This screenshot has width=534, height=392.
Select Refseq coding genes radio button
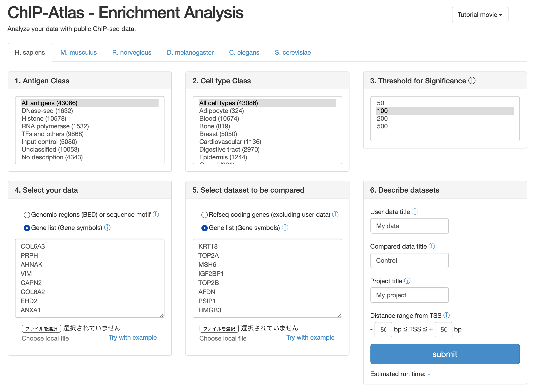click(x=204, y=215)
